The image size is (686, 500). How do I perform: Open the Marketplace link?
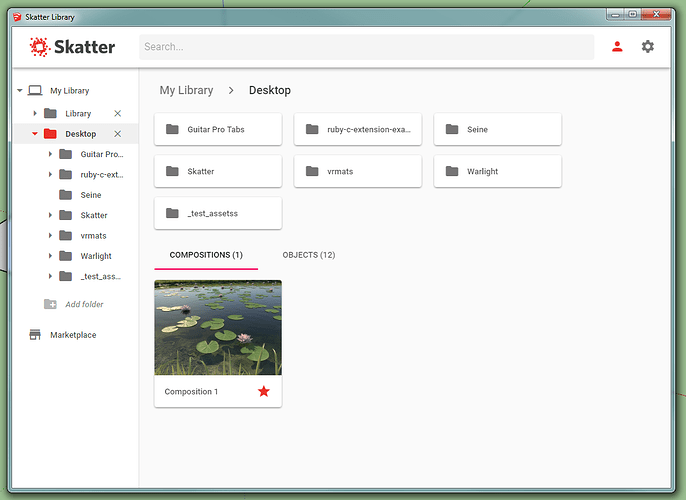coord(73,335)
